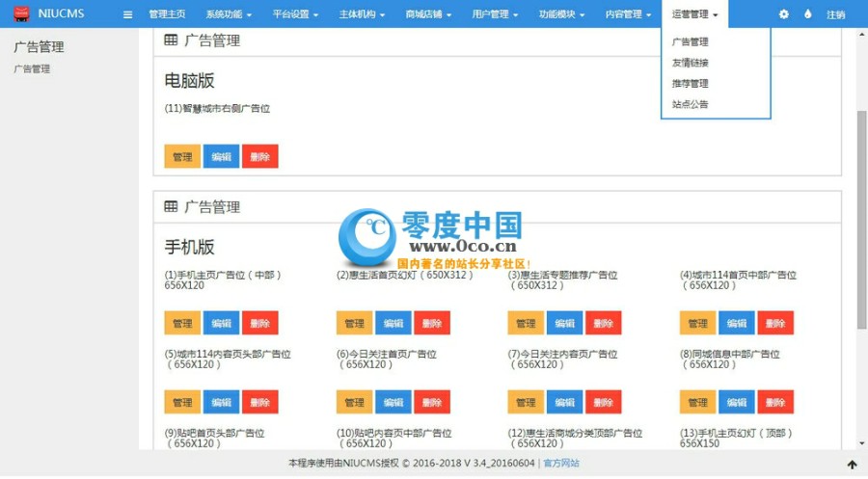Click 编辑 for 智慧城市右侧广告位
The image size is (868, 479).
[x=222, y=156]
